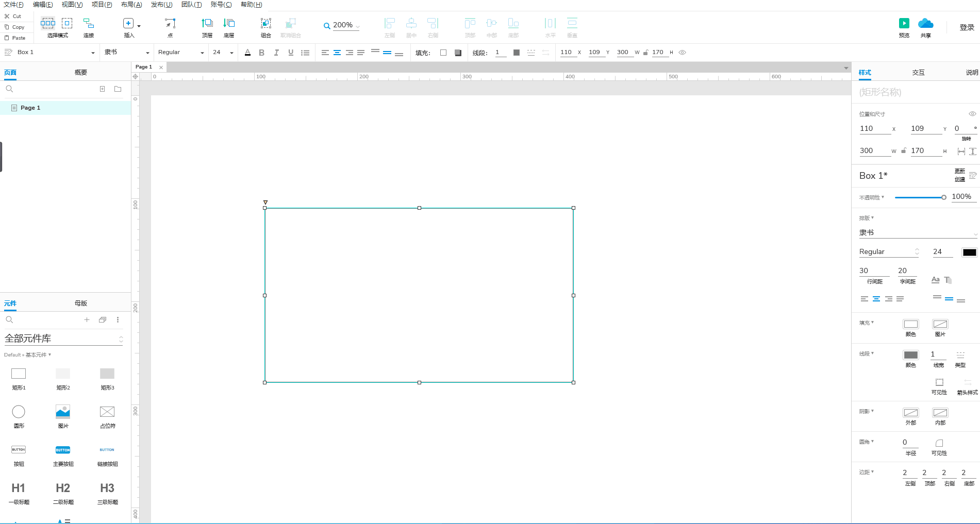
Task: Select Page 1 in pages list
Action: point(30,108)
